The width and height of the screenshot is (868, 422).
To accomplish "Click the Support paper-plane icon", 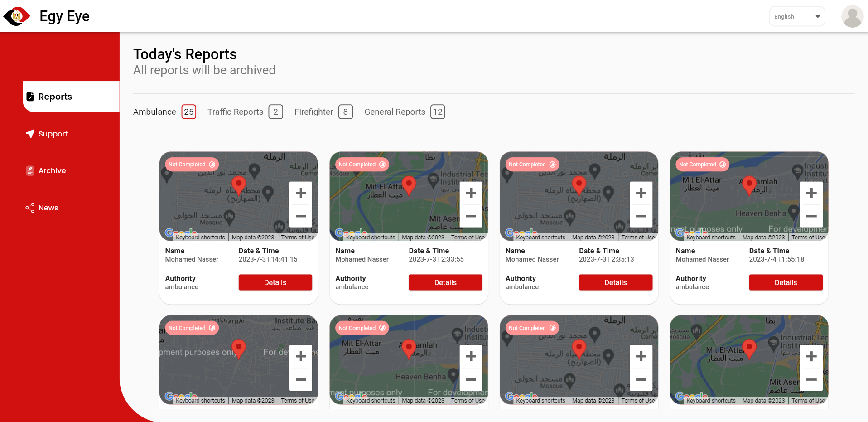I will (30, 134).
